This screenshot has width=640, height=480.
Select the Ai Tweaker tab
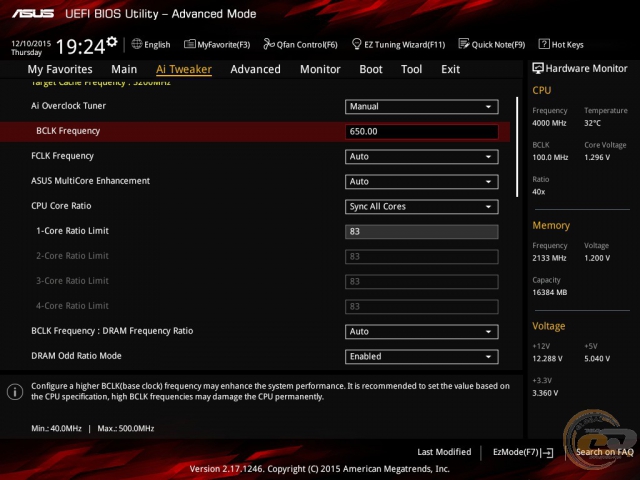point(184,69)
